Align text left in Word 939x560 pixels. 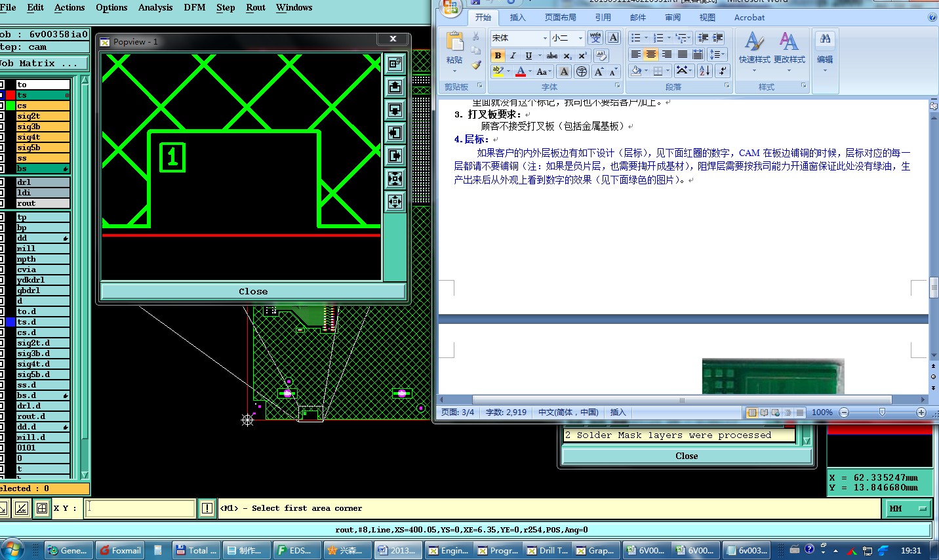[635, 54]
